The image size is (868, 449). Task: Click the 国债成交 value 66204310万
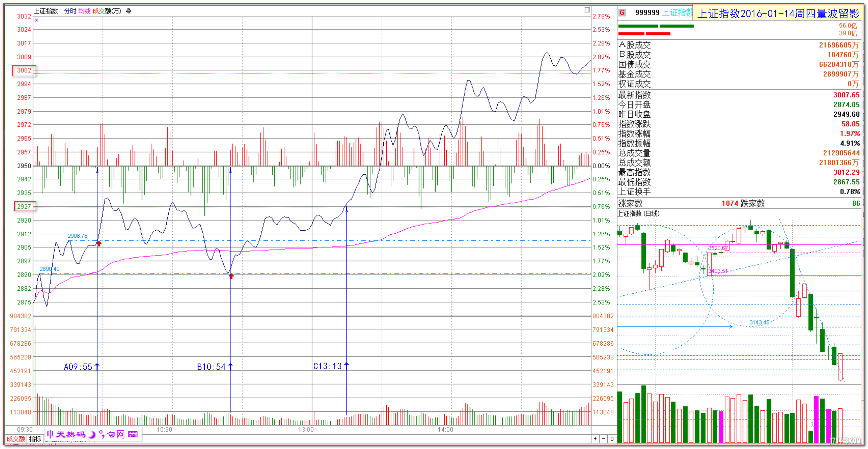[838, 64]
